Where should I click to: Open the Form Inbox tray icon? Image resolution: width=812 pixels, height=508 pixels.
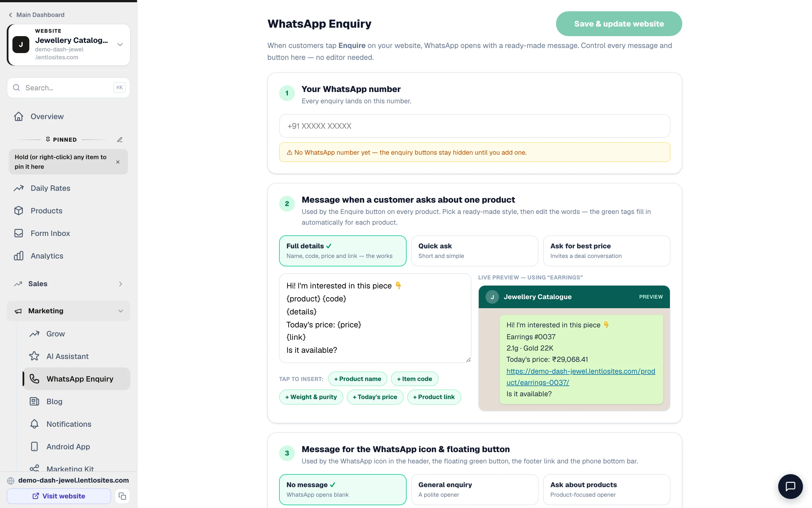click(18, 233)
